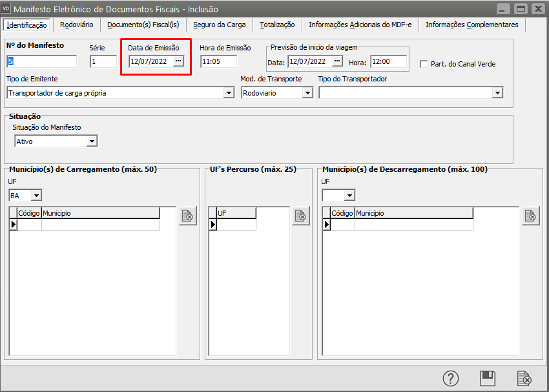Open the Previsão de início date picker

point(337,62)
